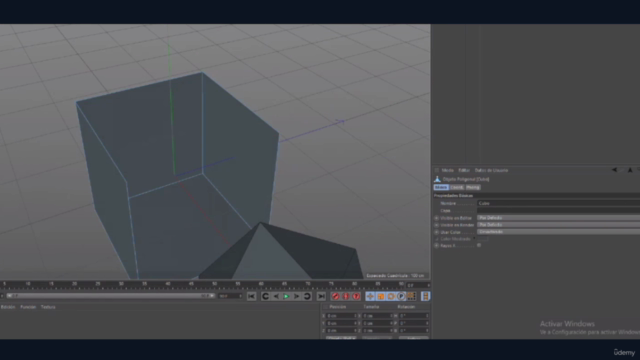Viewport: 640px width, 360px height.
Task: Click the timeline preview range slider
Action: [x=110, y=296]
